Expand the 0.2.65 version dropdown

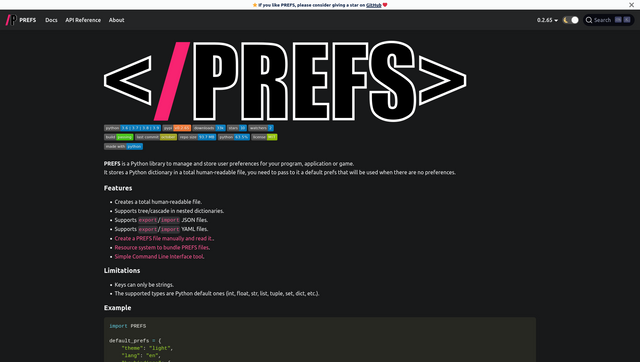tap(547, 20)
